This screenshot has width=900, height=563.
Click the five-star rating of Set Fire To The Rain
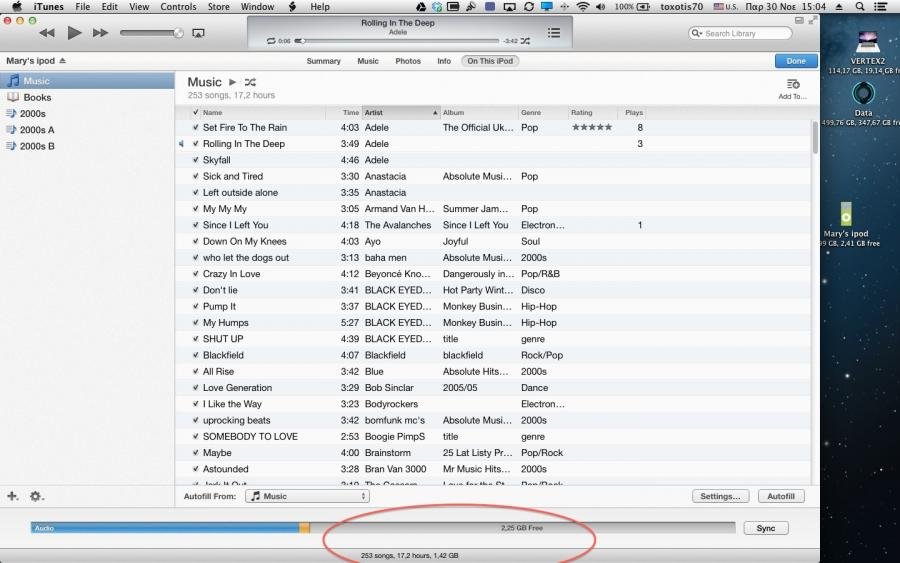pos(592,127)
